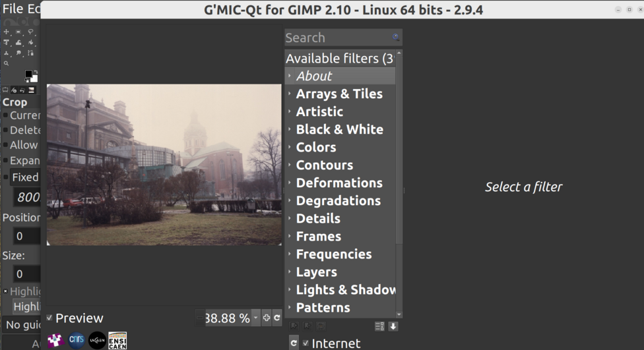
Task: Toggle the Highlight checkbox in crop options
Action: [5, 291]
